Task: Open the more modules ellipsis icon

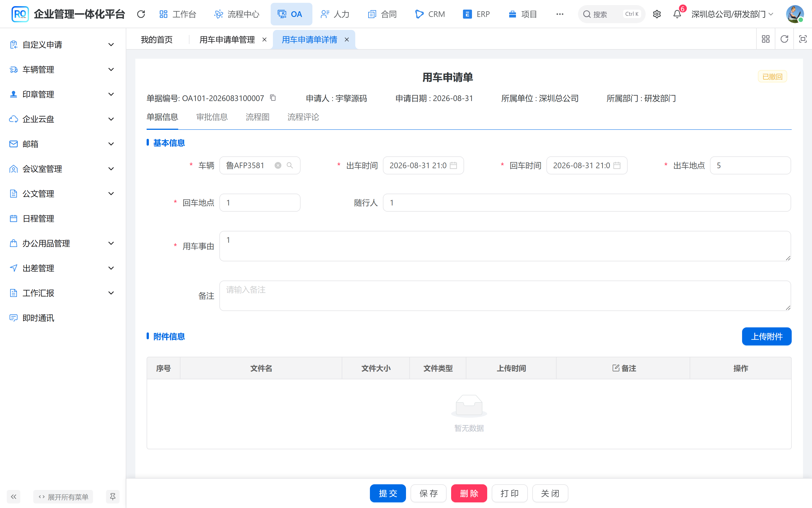Action: (560, 14)
